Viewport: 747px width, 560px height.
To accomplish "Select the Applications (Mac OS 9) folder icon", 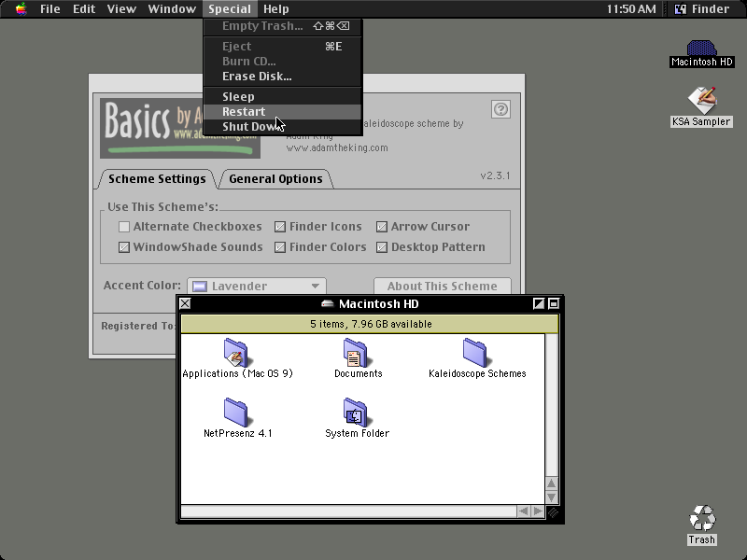I will 236,353.
